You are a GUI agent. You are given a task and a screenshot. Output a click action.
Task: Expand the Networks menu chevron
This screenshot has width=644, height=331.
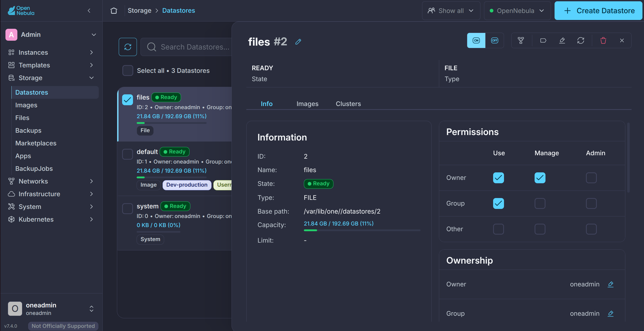pos(92,181)
